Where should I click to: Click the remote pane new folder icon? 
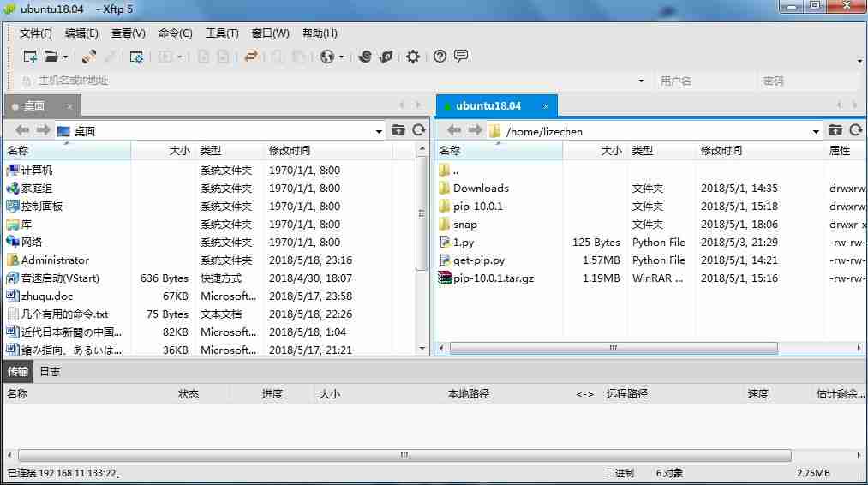coord(835,130)
